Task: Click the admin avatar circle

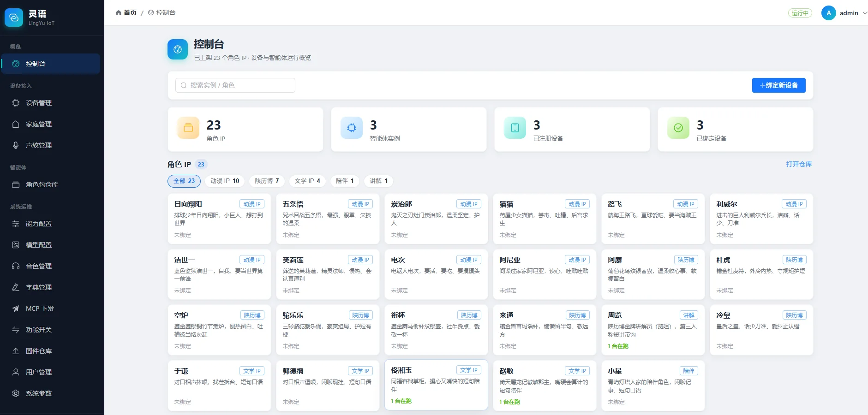Action: click(x=829, y=13)
